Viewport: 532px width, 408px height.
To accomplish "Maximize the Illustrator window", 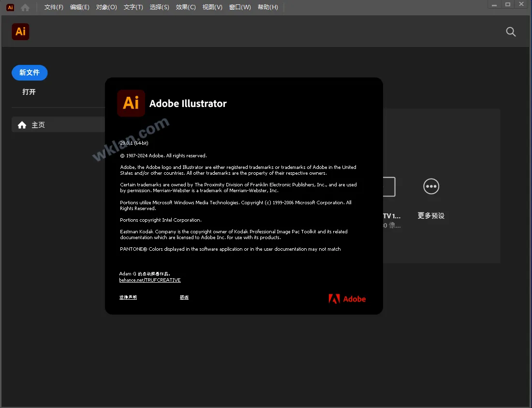I will [x=508, y=4].
